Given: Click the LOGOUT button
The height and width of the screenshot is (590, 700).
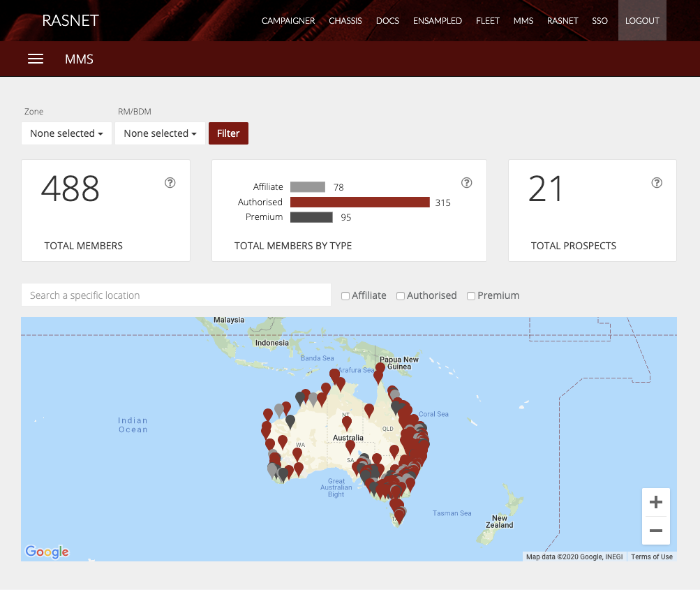Looking at the screenshot, I should 642,20.
